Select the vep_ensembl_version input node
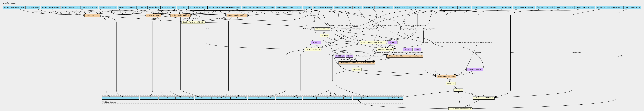This screenshot has width=644, height=111. (x=384, y=7)
